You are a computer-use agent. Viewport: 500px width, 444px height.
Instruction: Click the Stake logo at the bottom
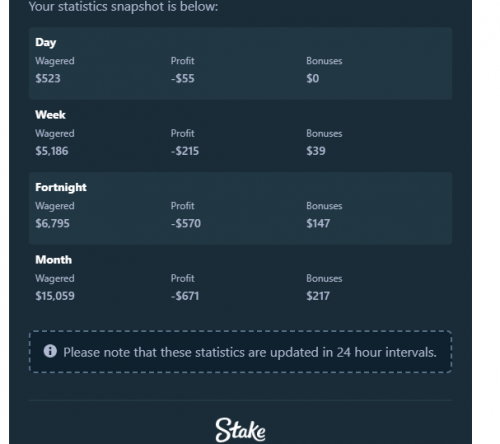click(x=240, y=430)
